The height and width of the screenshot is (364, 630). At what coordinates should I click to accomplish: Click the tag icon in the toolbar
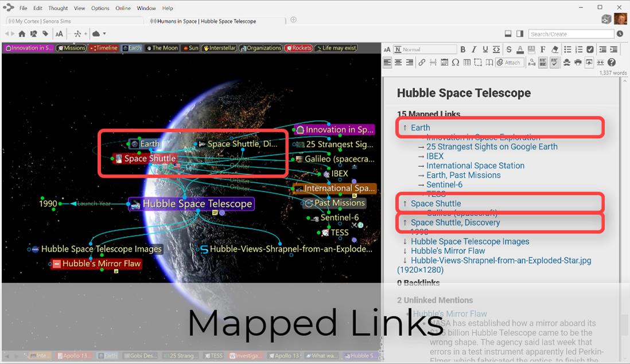[45, 34]
